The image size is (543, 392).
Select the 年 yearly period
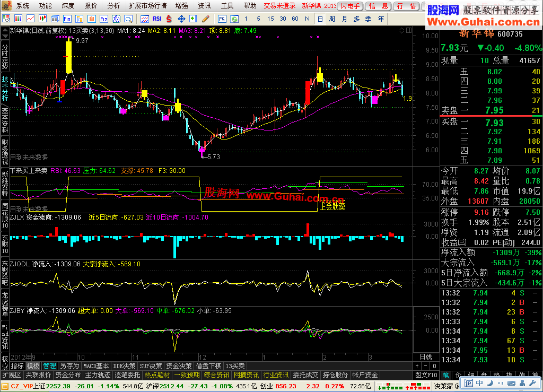(381, 19)
